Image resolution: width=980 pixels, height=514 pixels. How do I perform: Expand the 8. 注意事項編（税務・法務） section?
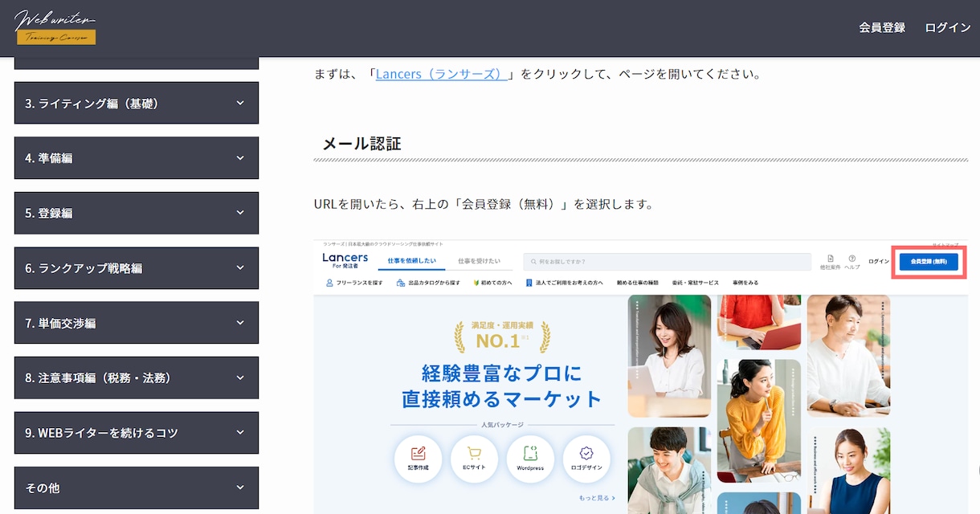tap(137, 377)
